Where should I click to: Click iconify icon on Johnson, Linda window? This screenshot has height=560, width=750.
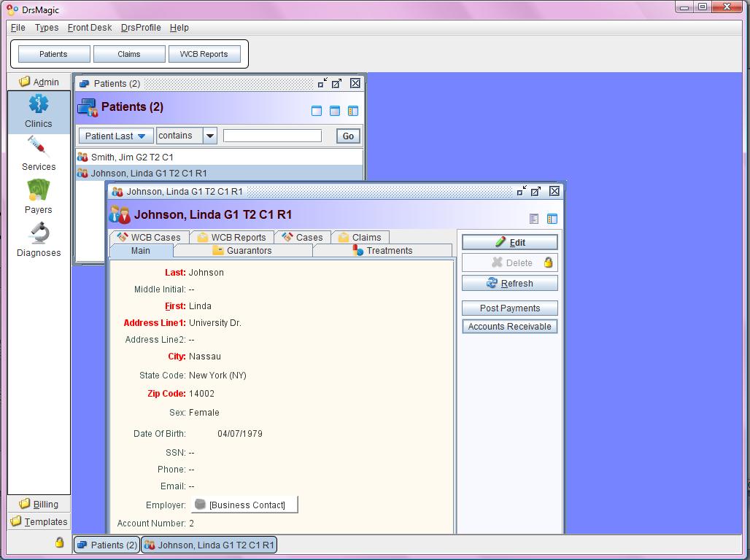click(522, 191)
